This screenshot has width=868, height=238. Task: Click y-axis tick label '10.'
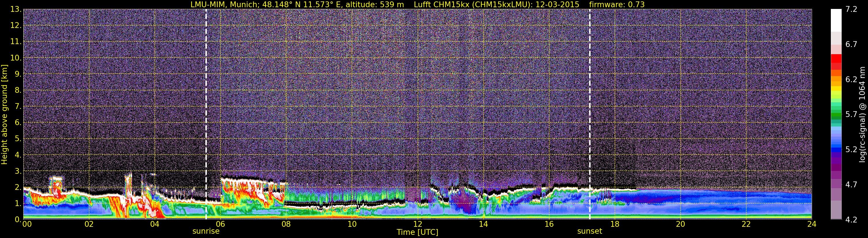point(16,58)
